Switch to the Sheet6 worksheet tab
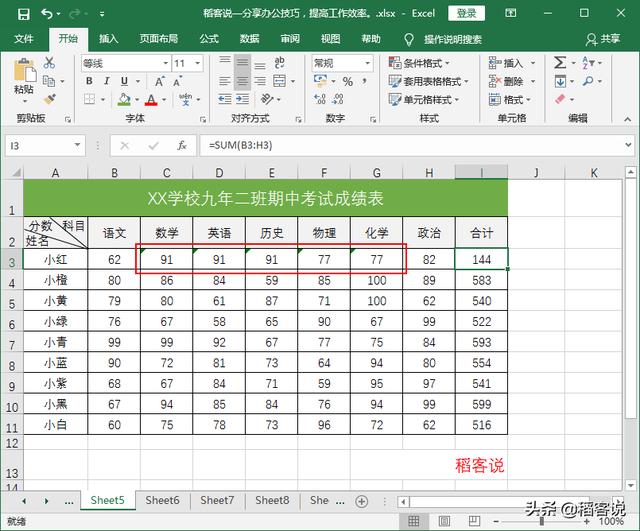This screenshot has height=531, width=640. 162,500
